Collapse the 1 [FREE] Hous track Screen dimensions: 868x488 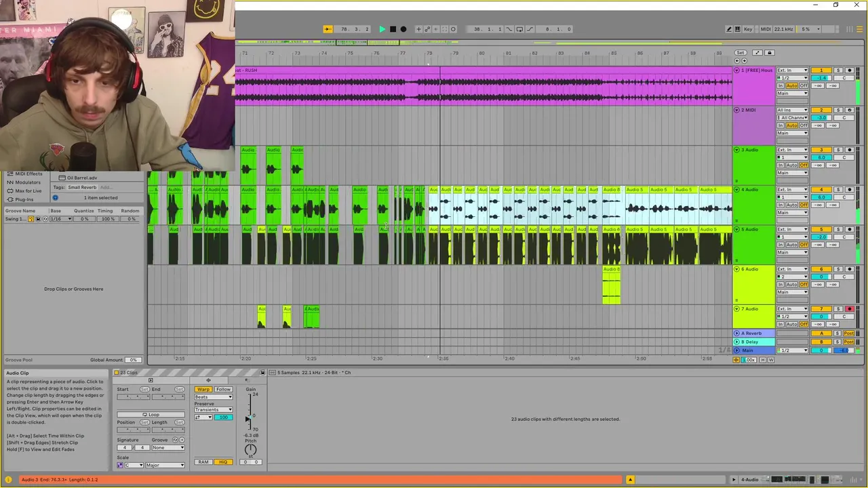pyautogui.click(x=736, y=70)
